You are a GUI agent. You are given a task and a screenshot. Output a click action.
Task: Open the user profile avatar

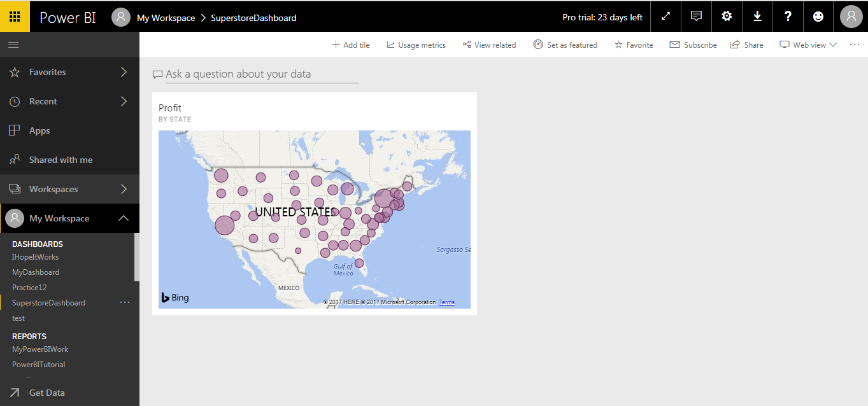click(x=851, y=17)
